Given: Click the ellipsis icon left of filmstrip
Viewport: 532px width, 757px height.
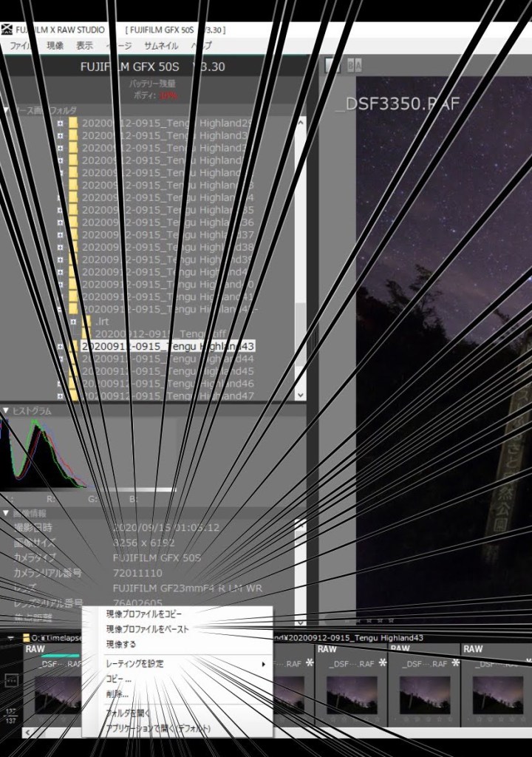Looking at the screenshot, I should [x=11, y=680].
